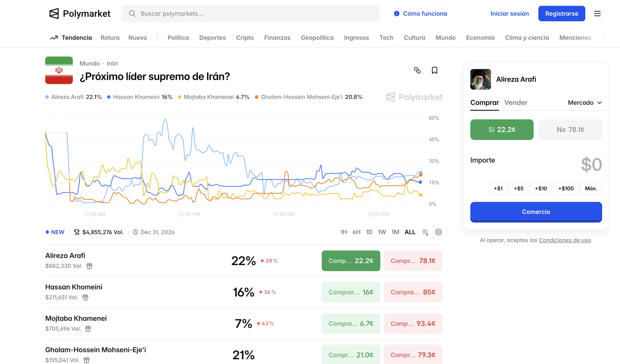Select the Sí 22.2¢ outcome
Screen dimensions: 620x364
502,130
